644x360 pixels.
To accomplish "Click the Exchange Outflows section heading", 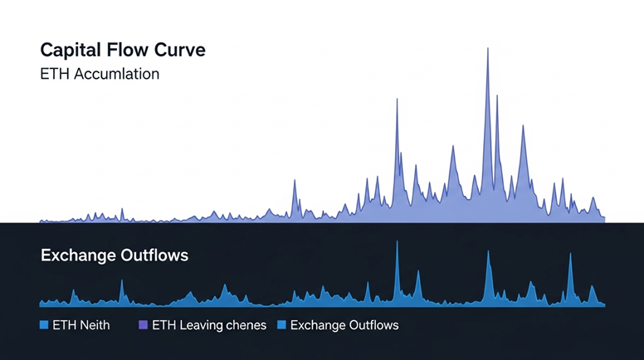I will point(115,256).
